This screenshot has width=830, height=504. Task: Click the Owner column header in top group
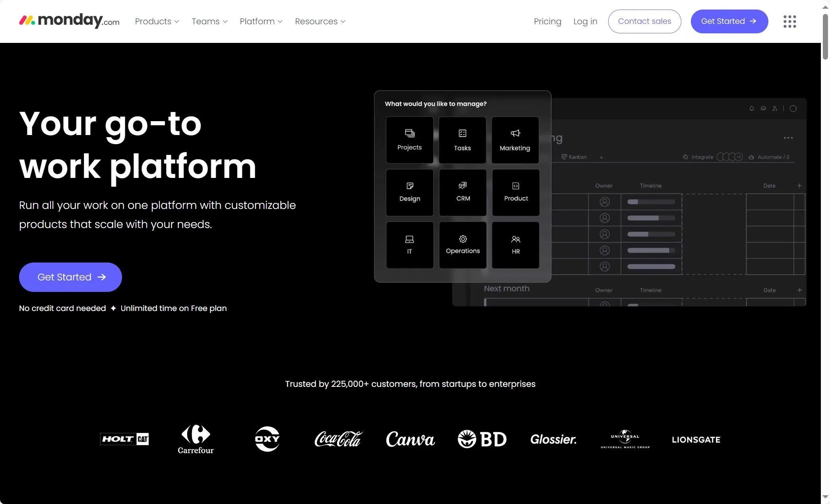coord(604,185)
